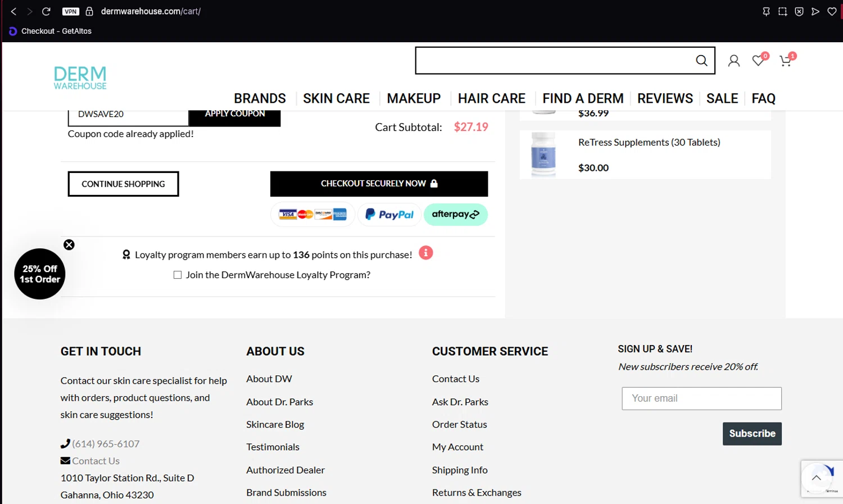Open the About DW link
This screenshot has width=843, height=504.
(269, 379)
